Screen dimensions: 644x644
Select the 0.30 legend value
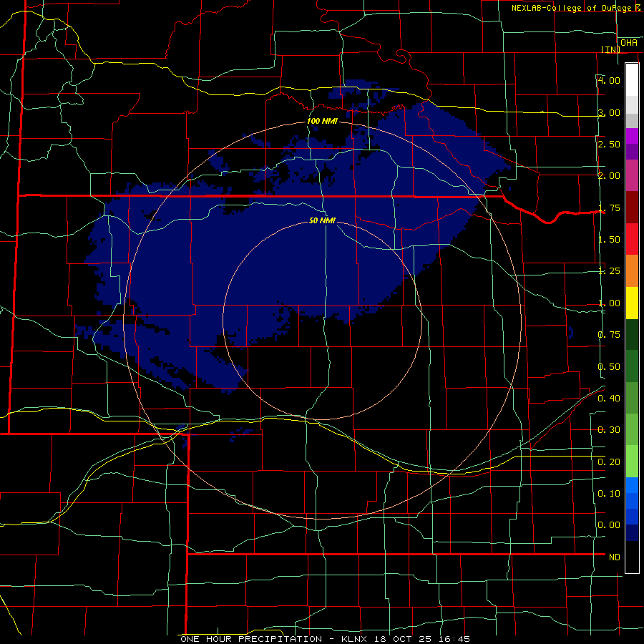pyautogui.click(x=609, y=430)
